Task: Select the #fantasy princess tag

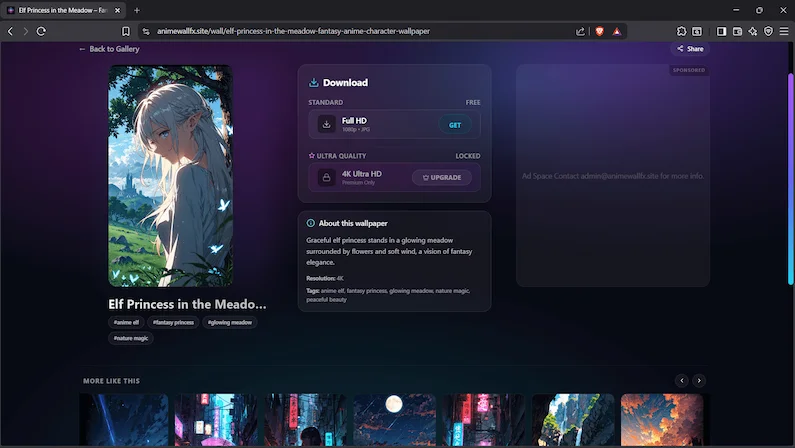Action: (x=173, y=322)
